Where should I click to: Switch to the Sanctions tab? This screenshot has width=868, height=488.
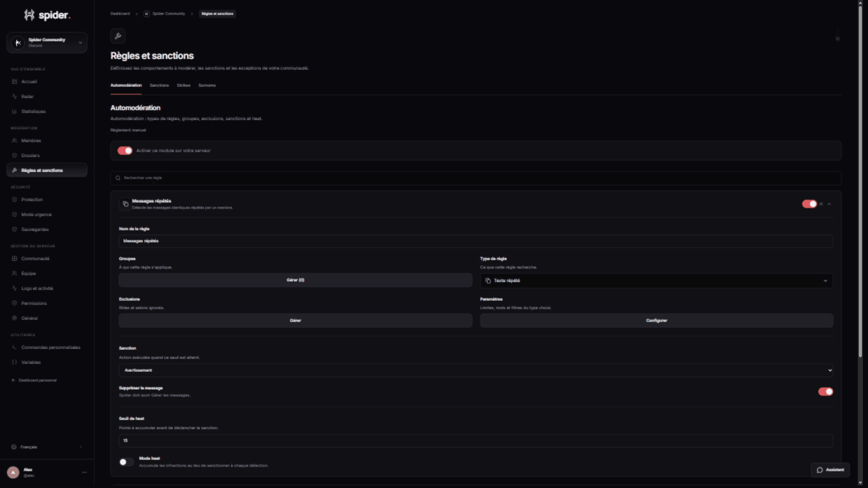[x=159, y=85]
